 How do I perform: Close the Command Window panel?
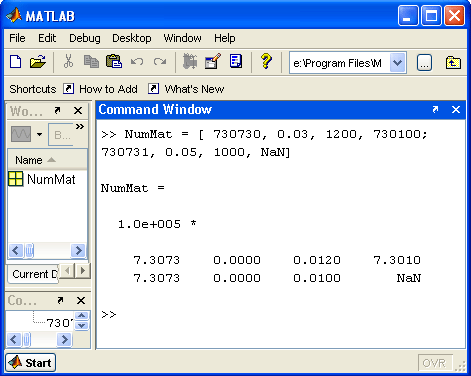point(456,109)
